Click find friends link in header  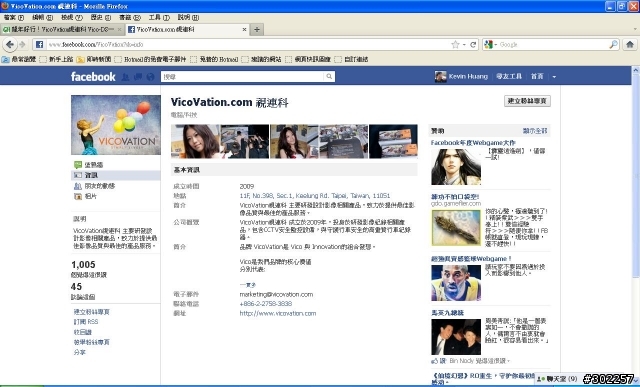tap(509, 76)
